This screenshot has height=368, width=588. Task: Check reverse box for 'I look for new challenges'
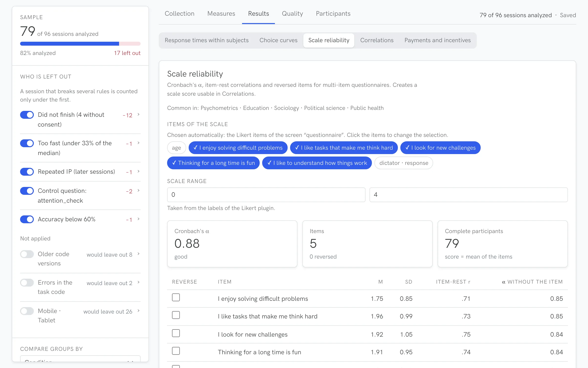[176, 333]
